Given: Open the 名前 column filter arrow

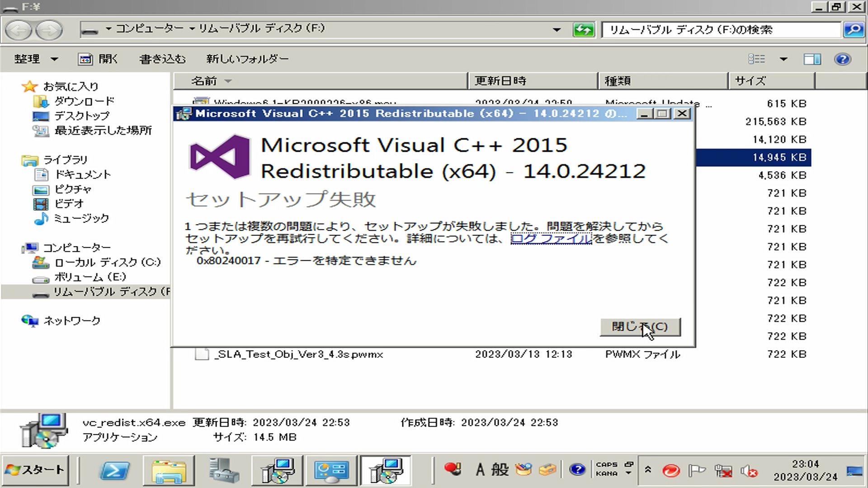Looking at the screenshot, I should coord(228,81).
